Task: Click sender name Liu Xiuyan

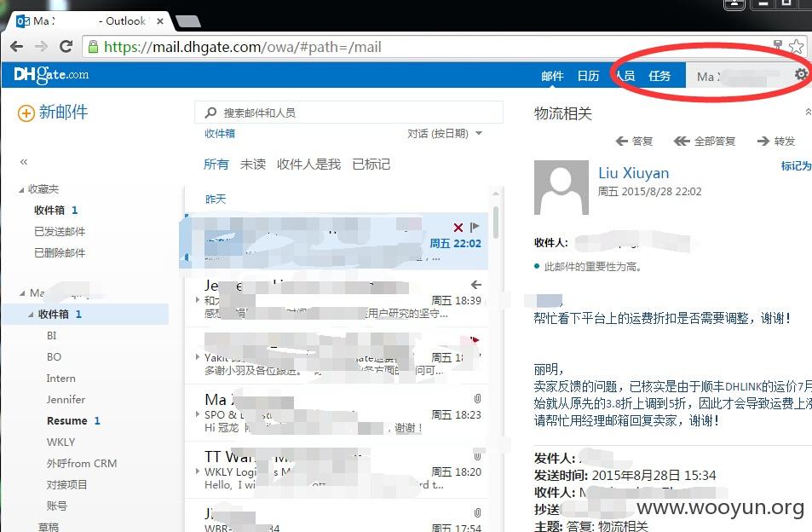Action: (x=633, y=172)
